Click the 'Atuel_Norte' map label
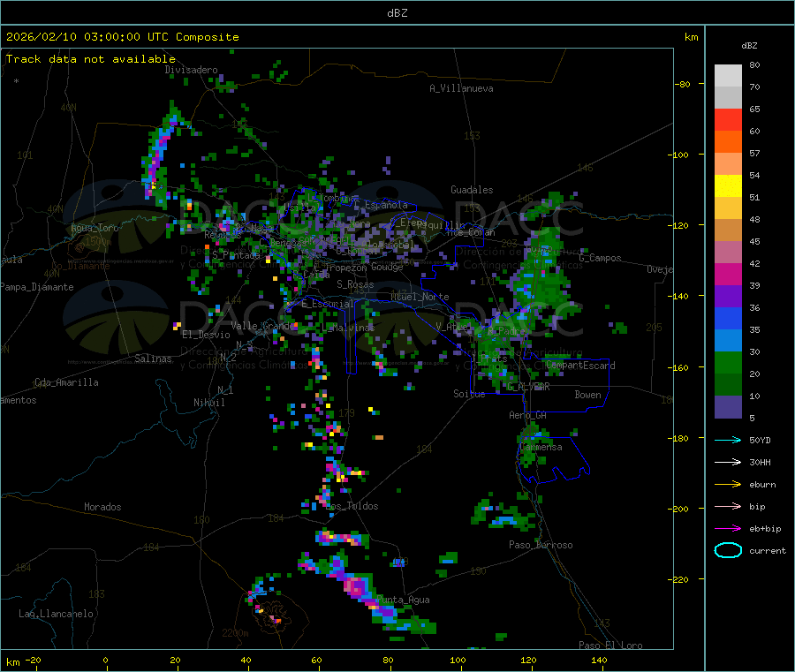 [x=420, y=297]
